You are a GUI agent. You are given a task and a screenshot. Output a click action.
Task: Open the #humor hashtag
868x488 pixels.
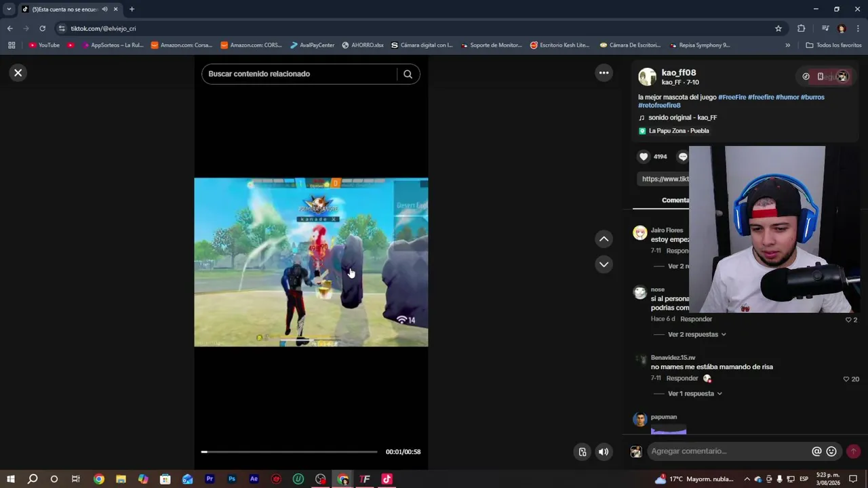click(x=787, y=98)
